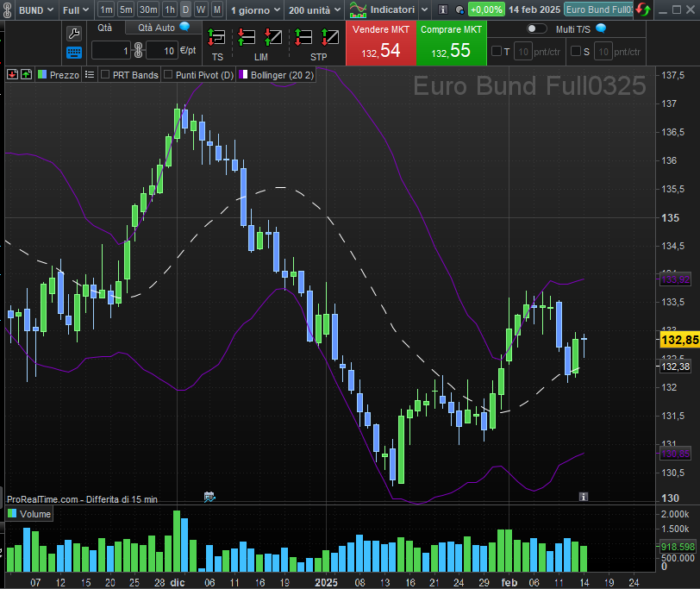Click the chain link icon beside BUND

point(7,9)
